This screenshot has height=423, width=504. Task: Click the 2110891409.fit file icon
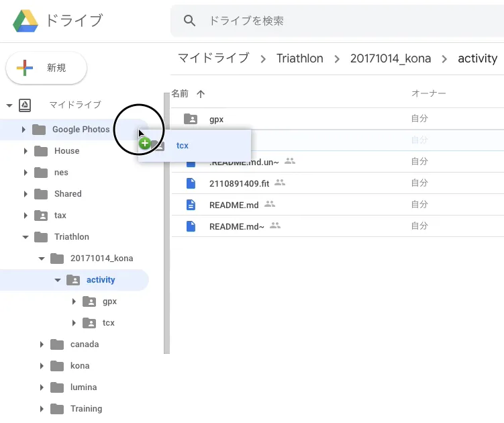pos(191,183)
